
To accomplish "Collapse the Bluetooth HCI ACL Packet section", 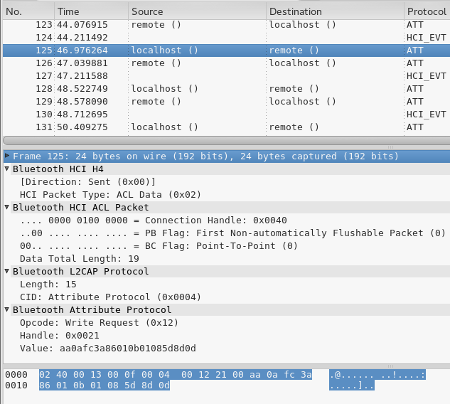I will pyautogui.click(x=7, y=207).
